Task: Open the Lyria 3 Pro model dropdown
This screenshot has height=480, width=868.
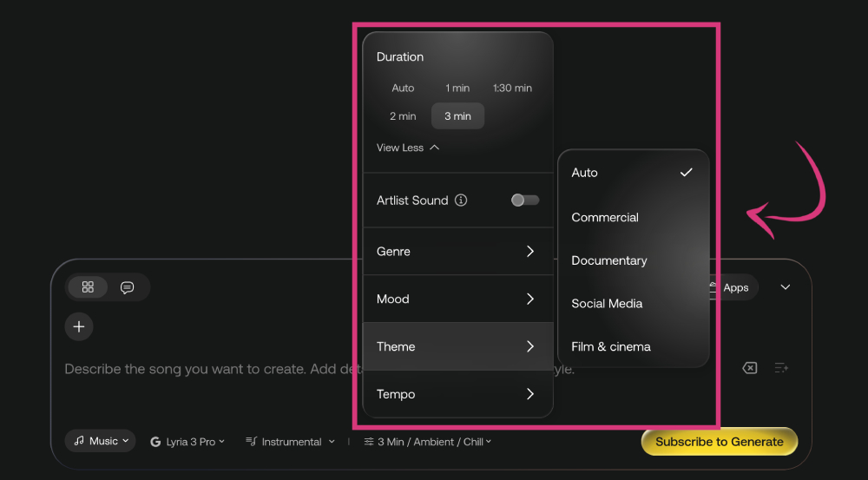Action: tap(187, 442)
